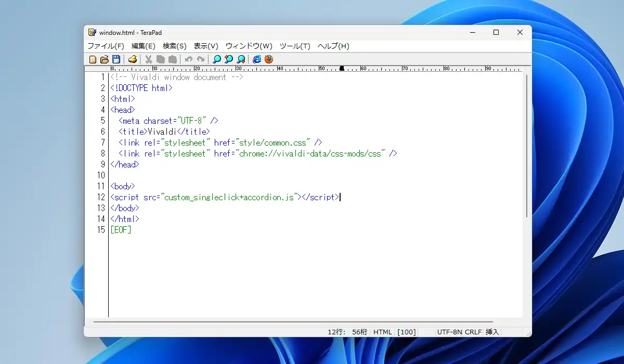624x364 pixels.
Task: Open the ツール(T) menu
Action: tap(295, 46)
